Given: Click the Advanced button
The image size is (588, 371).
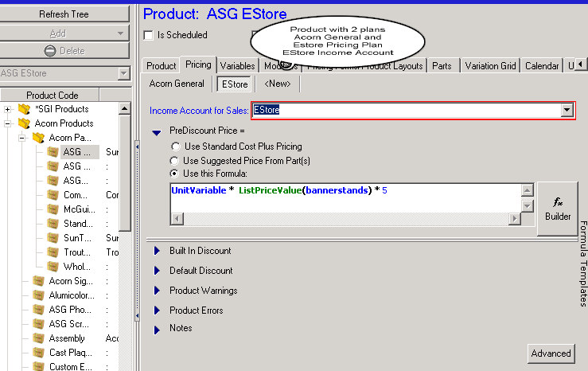Looking at the screenshot, I should coord(551,353).
